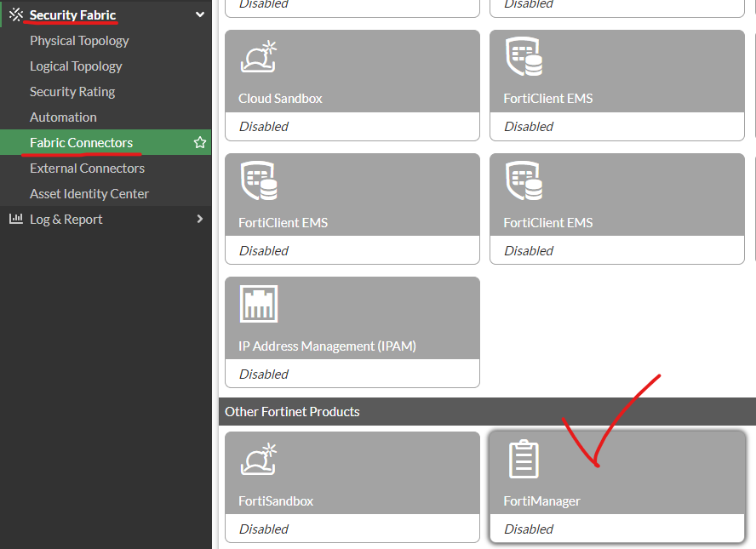Click the FortiSandbox bomb icon
The width and height of the screenshot is (756, 549).
pyautogui.click(x=259, y=459)
